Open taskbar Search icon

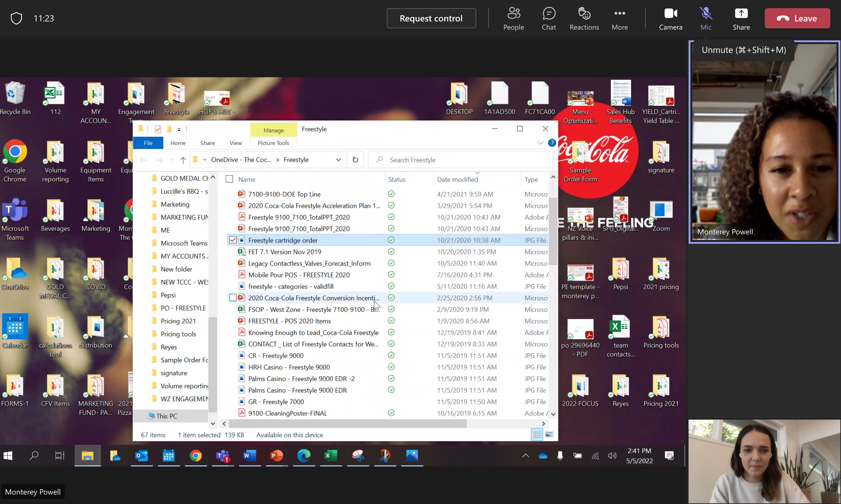34,456
